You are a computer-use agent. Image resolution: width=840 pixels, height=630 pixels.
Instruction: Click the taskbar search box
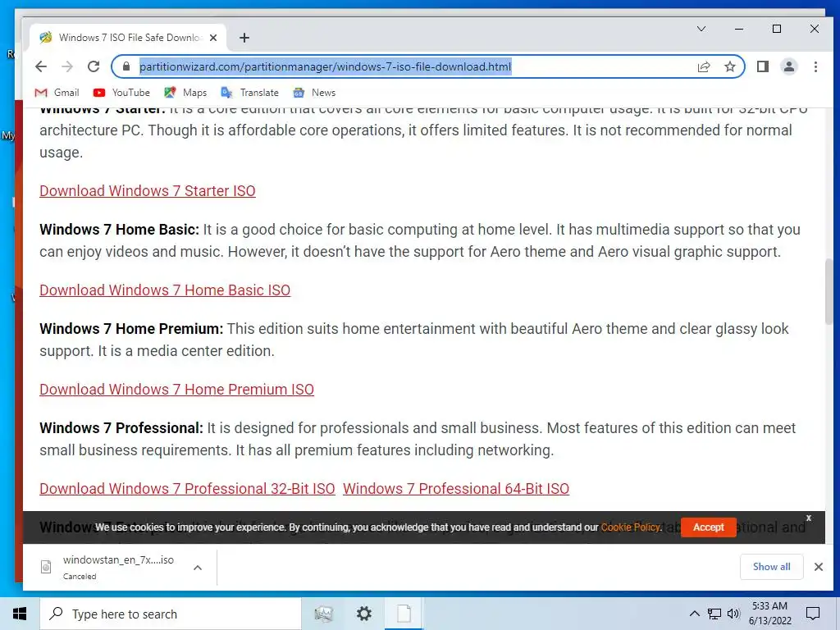pyautogui.click(x=171, y=614)
